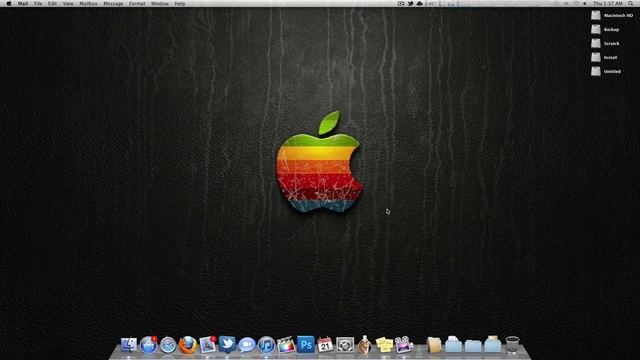Open the brown paper stack in Dock
Screen dimensions: 640x360
[x=434, y=345]
